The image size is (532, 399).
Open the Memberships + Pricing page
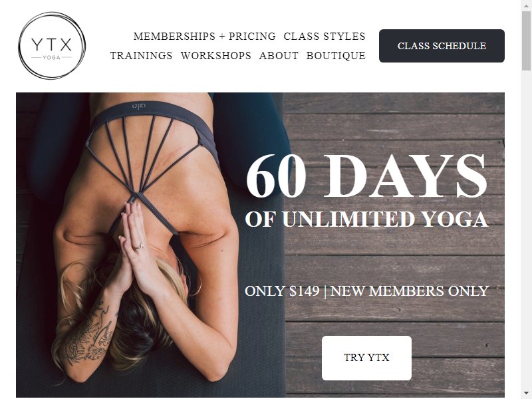[205, 37]
